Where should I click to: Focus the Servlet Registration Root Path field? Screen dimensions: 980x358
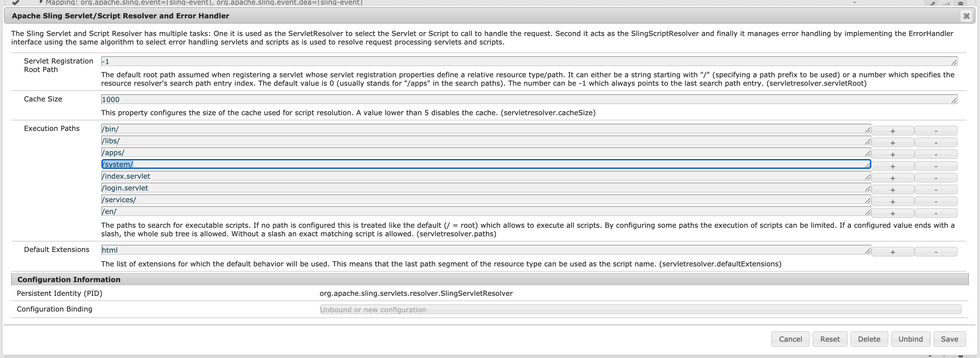pyautogui.click(x=529, y=62)
